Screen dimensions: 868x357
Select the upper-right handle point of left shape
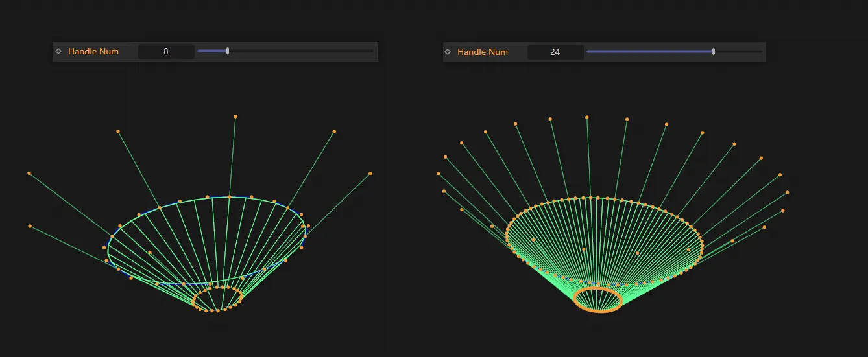[334, 132]
